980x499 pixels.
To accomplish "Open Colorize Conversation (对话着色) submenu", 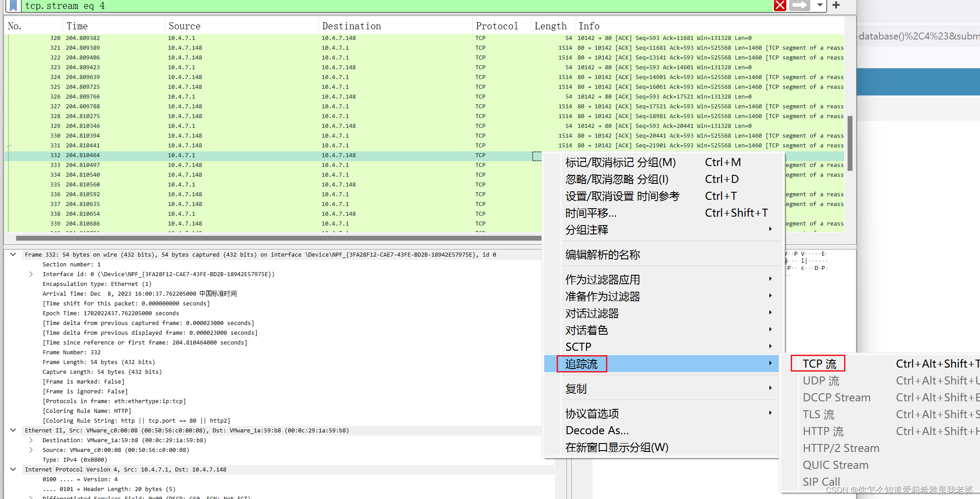I will pyautogui.click(x=661, y=330).
